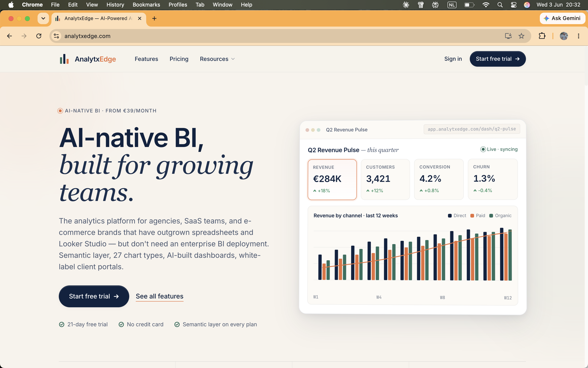Close the AnalytxEdge tab
Screen dimensions: 588x368
tap(140, 18)
